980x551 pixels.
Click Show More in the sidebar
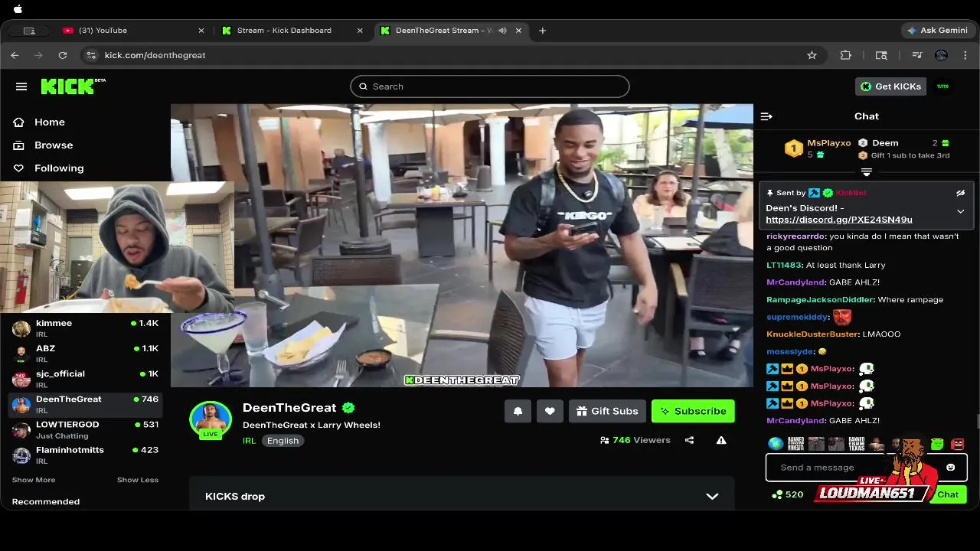[x=34, y=480]
